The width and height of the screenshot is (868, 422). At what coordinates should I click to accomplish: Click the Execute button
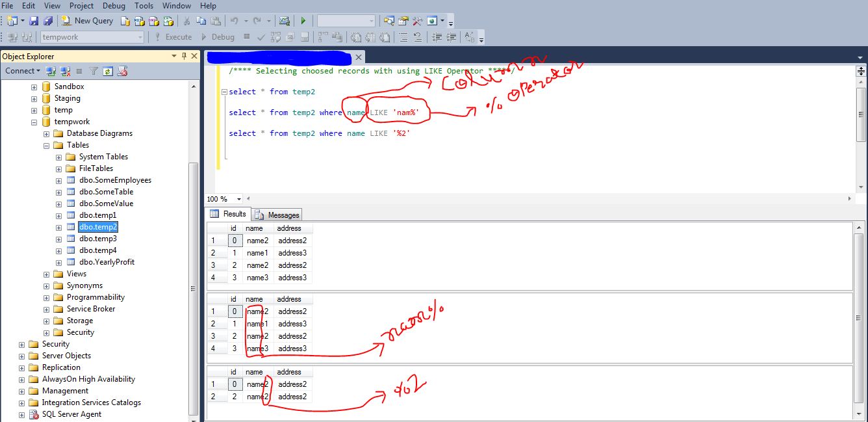[x=173, y=38]
